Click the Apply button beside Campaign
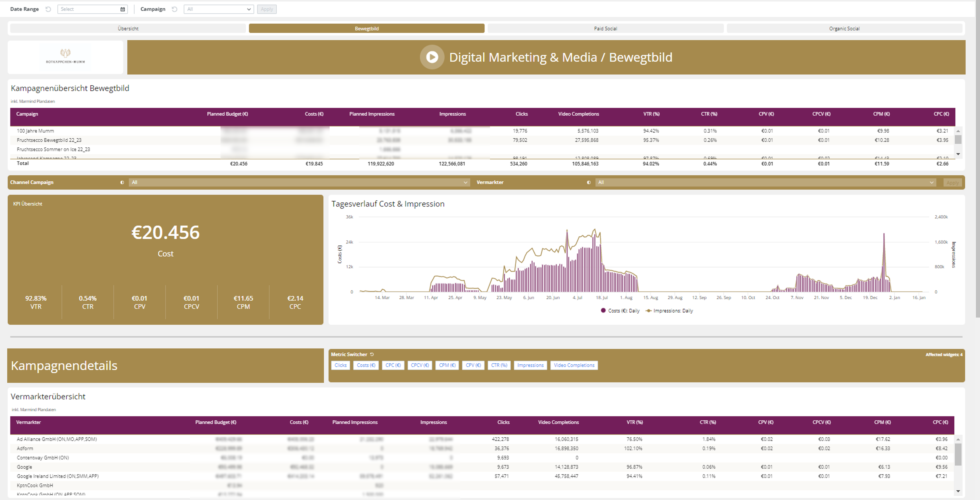 267,9
